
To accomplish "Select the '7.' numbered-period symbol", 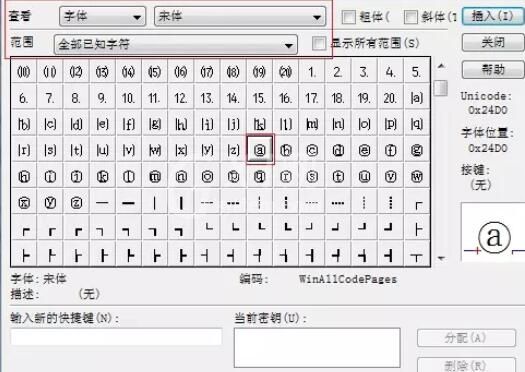I will point(50,98).
